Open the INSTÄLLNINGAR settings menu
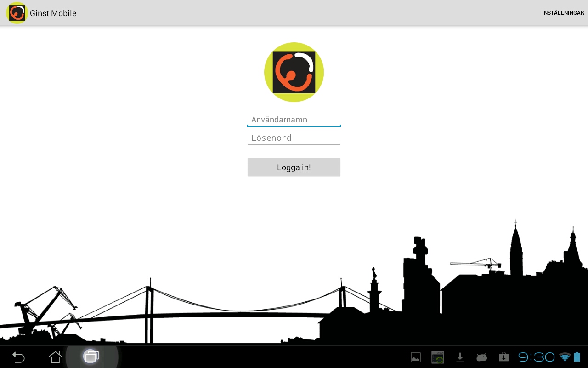This screenshot has height=368, width=588. tap(563, 13)
